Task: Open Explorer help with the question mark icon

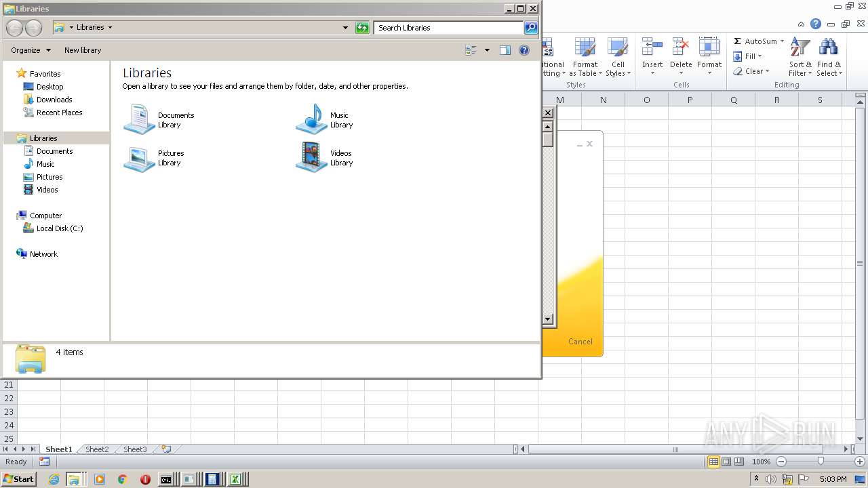Action: click(524, 50)
